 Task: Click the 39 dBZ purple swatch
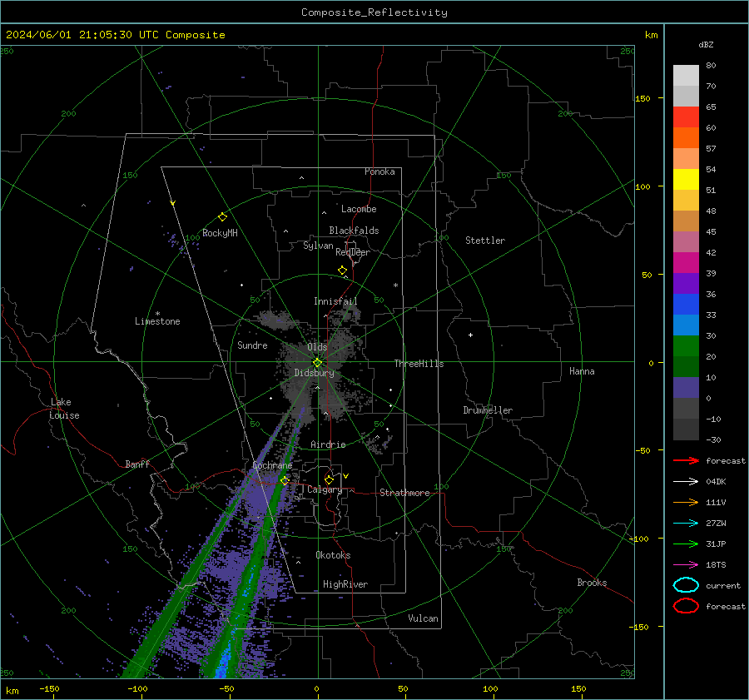[x=686, y=284]
